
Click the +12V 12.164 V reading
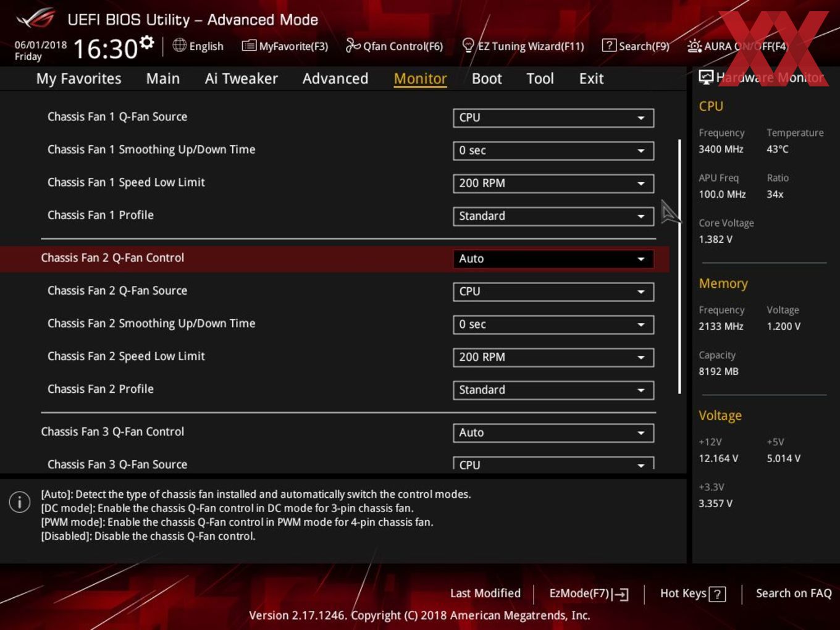click(x=718, y=458)
